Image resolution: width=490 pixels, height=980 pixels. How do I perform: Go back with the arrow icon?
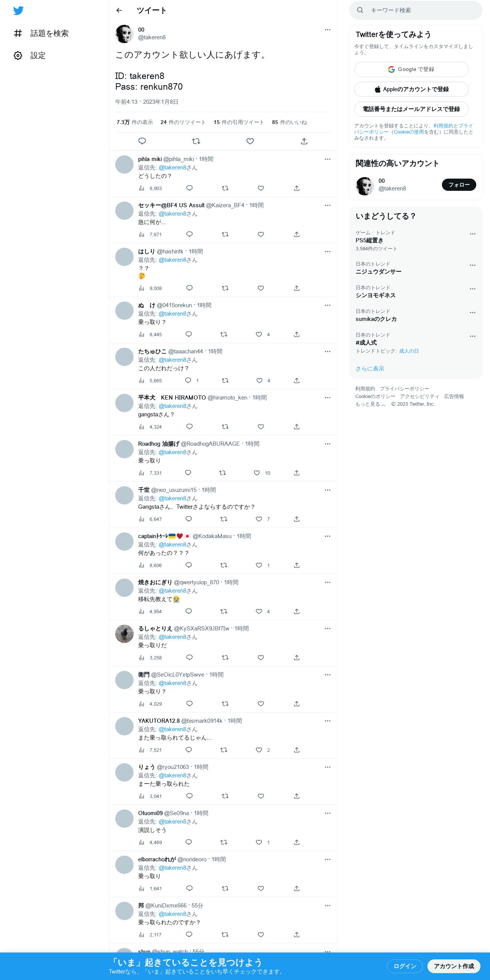click(x=119, y=10)
